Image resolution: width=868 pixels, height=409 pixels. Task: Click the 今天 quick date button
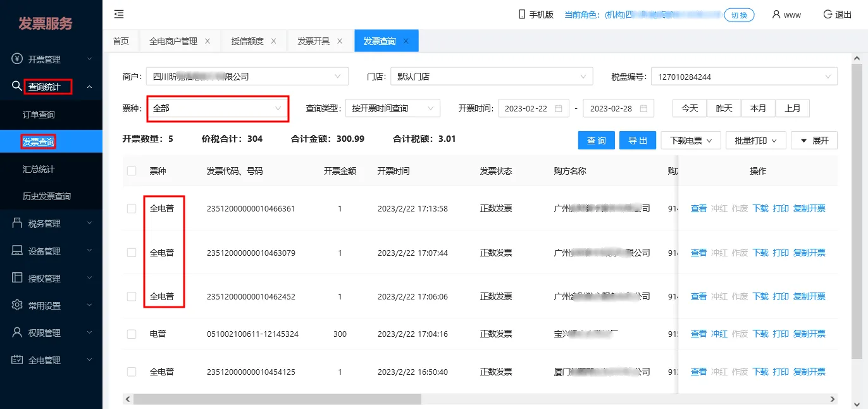690,108
